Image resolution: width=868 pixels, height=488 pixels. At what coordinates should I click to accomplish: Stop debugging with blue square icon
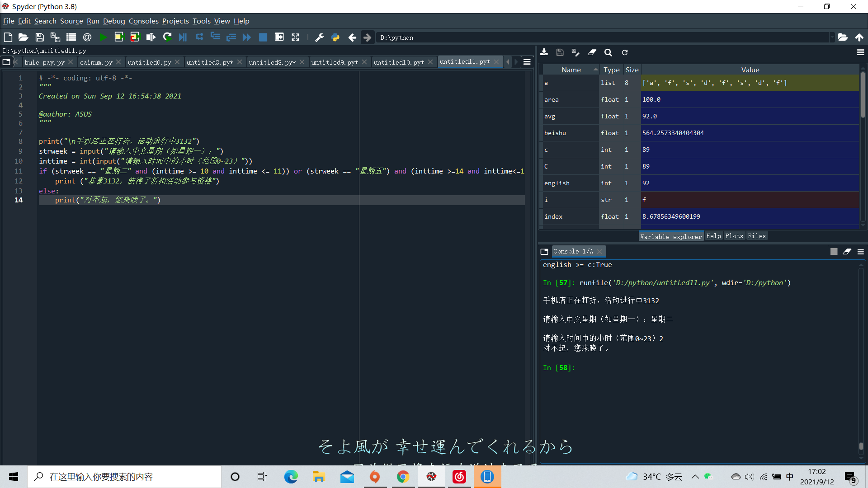point(263,38)
